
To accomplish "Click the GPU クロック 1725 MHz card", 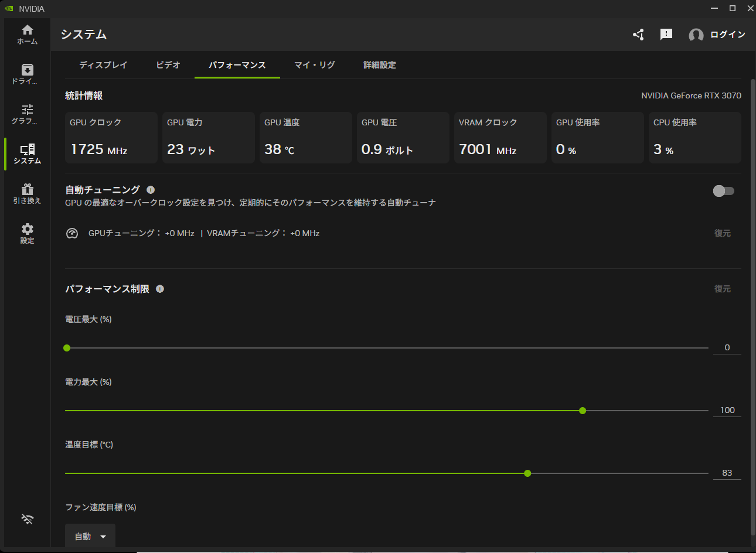I will click(111, 138).
